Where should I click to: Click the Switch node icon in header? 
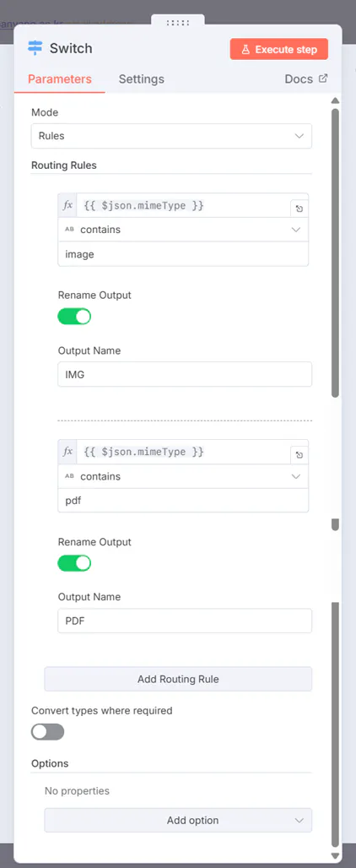tap(35, 48)
